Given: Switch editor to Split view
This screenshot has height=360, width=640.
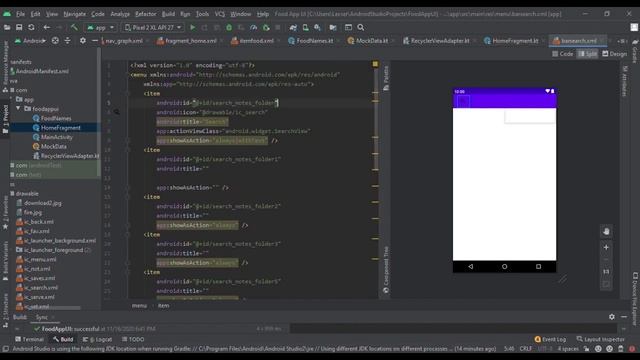Looking at the screenshot, I should coord(587,54).
